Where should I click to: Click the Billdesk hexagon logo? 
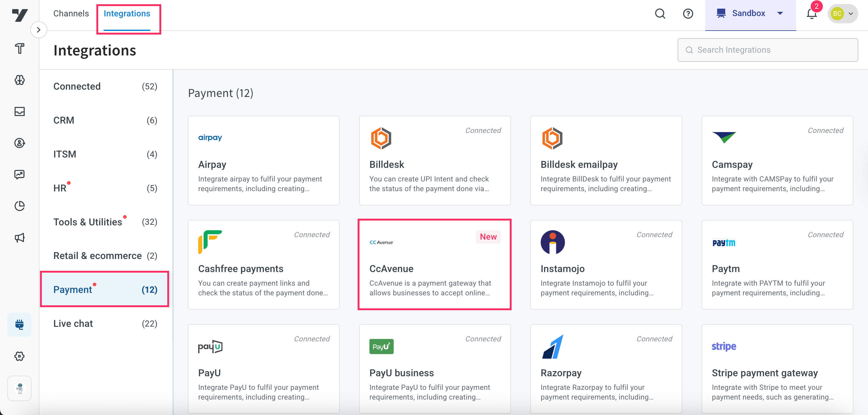381,138
